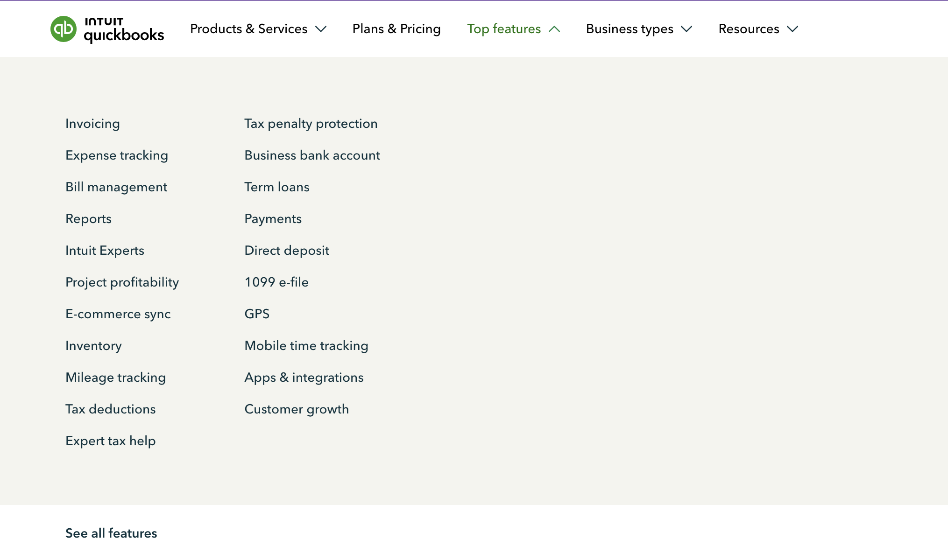
Task: Open Tax deductions link
Action: coord(110,409)
